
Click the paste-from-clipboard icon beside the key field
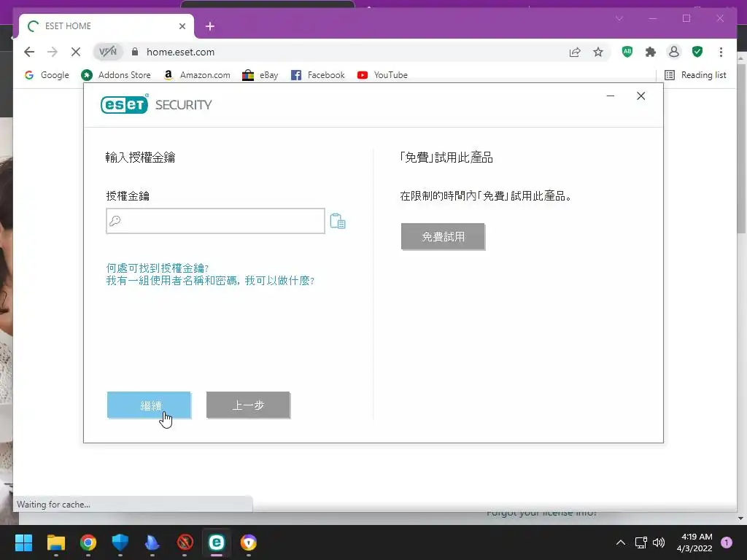click(x=337, y=221)
